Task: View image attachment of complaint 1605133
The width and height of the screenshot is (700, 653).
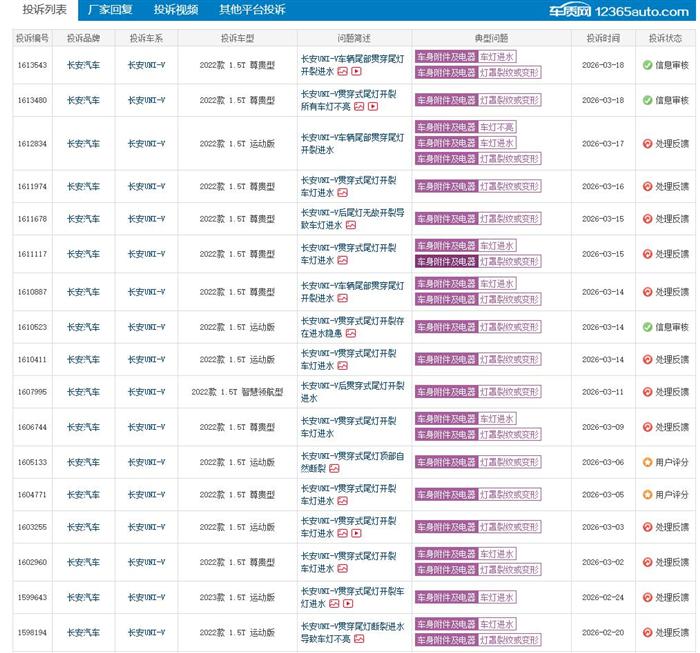Action: pyautogui.click(x=334, y=469)
